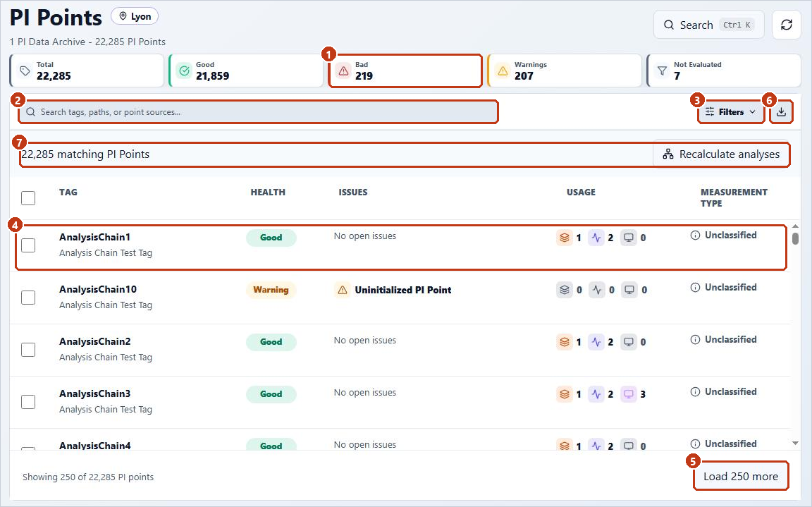
Task: Click the Good health badge for AnalysisChain1
Action: pyautogui.click(x=271, y=238)
